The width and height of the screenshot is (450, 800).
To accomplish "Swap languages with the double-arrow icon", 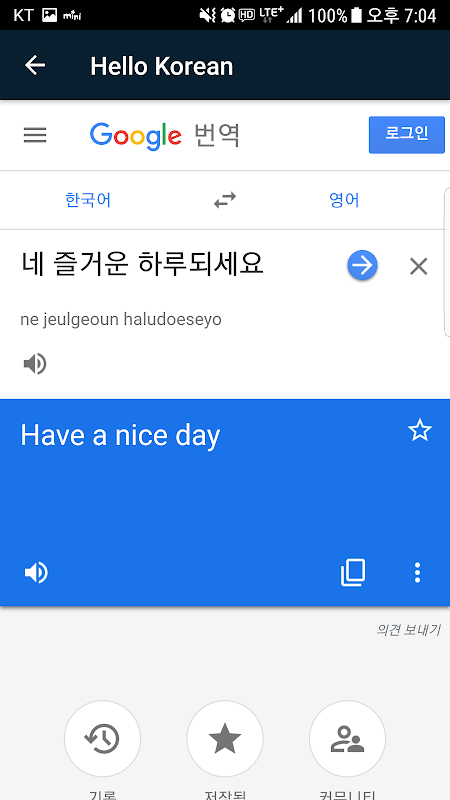I will 225,200.
